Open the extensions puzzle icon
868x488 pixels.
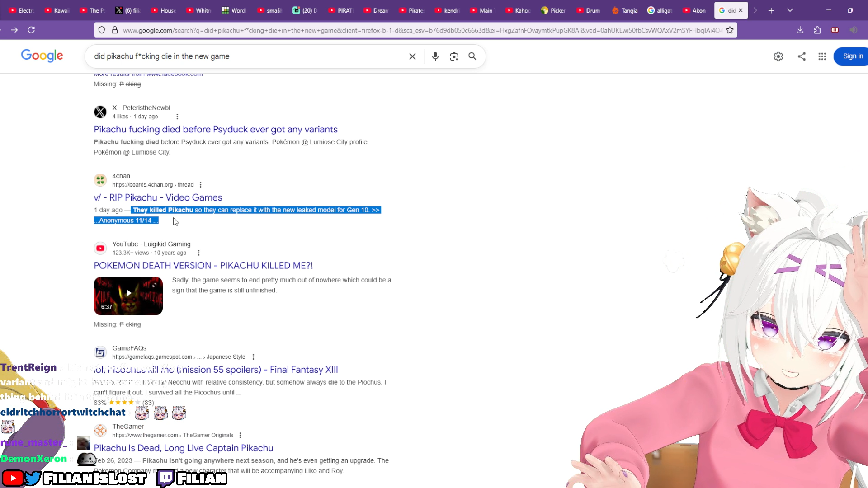[817, 30]
